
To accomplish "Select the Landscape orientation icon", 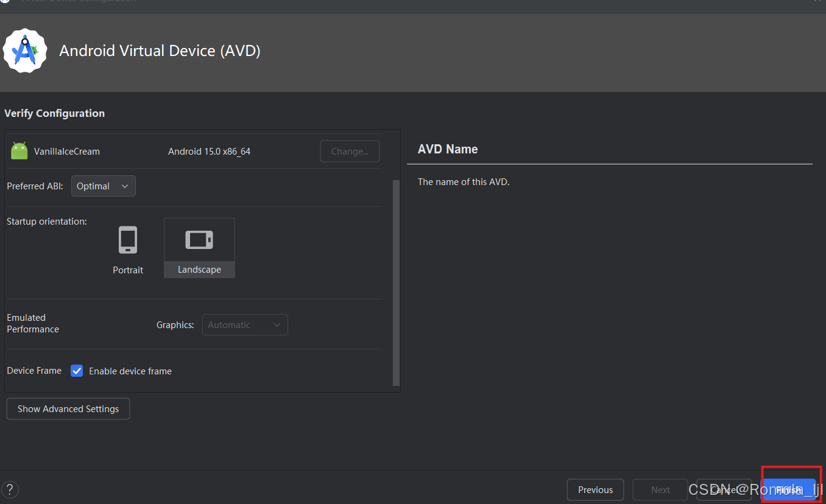I will pos(199,239).
